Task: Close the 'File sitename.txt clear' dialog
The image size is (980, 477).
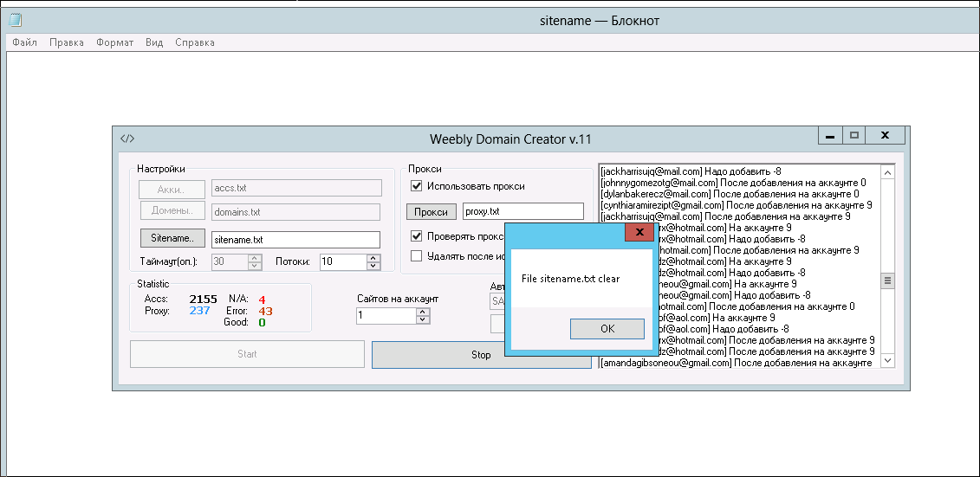Action: click(x=639, y=232)
